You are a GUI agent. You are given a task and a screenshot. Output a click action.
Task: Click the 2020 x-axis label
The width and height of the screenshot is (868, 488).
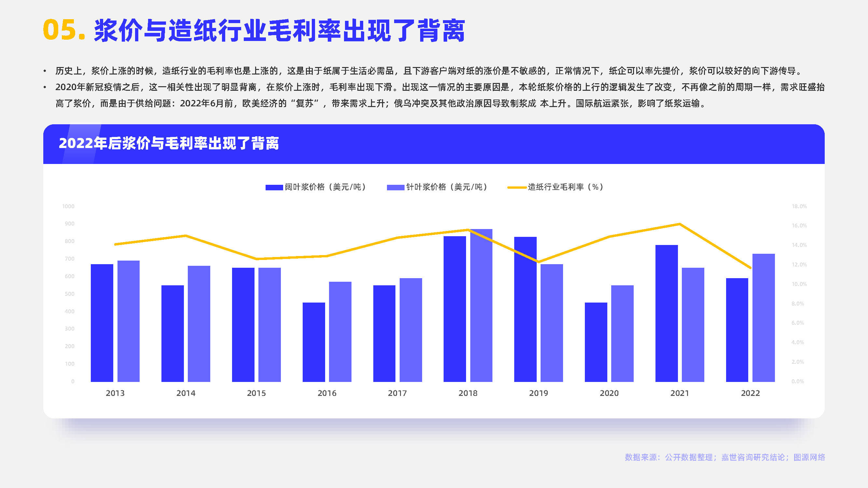609,393
